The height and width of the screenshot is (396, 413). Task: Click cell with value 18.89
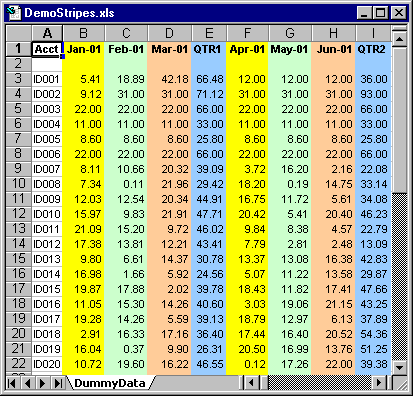tap(126, 79)
